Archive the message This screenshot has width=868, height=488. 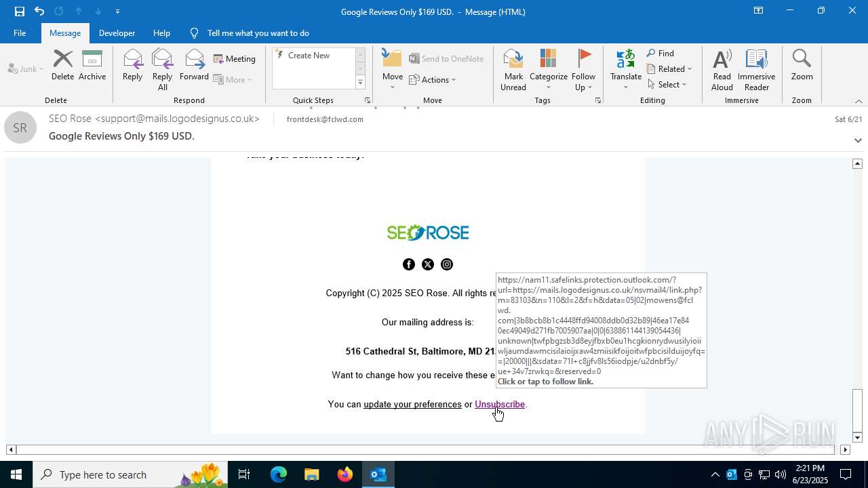(92, 66)
